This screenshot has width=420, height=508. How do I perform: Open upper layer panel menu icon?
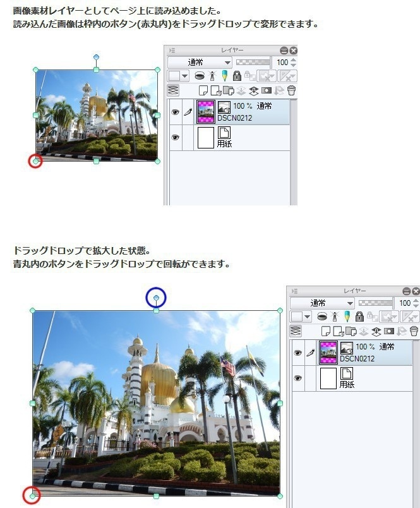click(x=172, y=51)
